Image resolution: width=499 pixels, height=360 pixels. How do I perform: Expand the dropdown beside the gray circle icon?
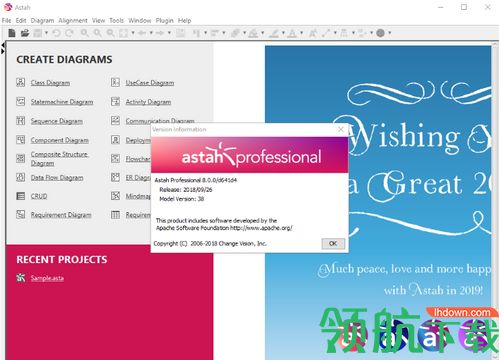pyautogui.click(x=389, y=33)
